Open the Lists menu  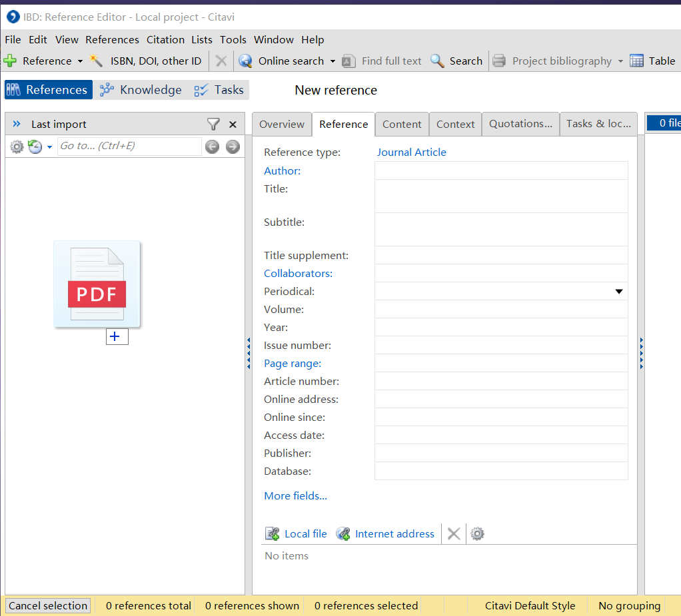(x=202, y=39)
